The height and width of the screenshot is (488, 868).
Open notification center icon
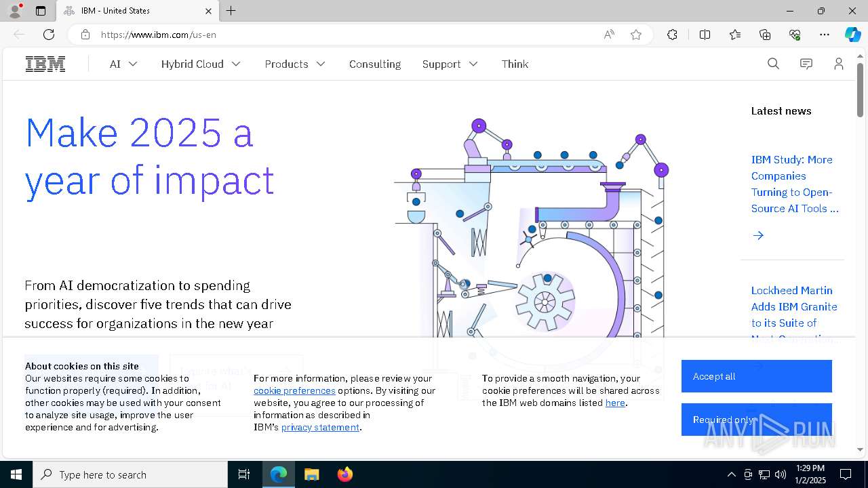(846, 474)
